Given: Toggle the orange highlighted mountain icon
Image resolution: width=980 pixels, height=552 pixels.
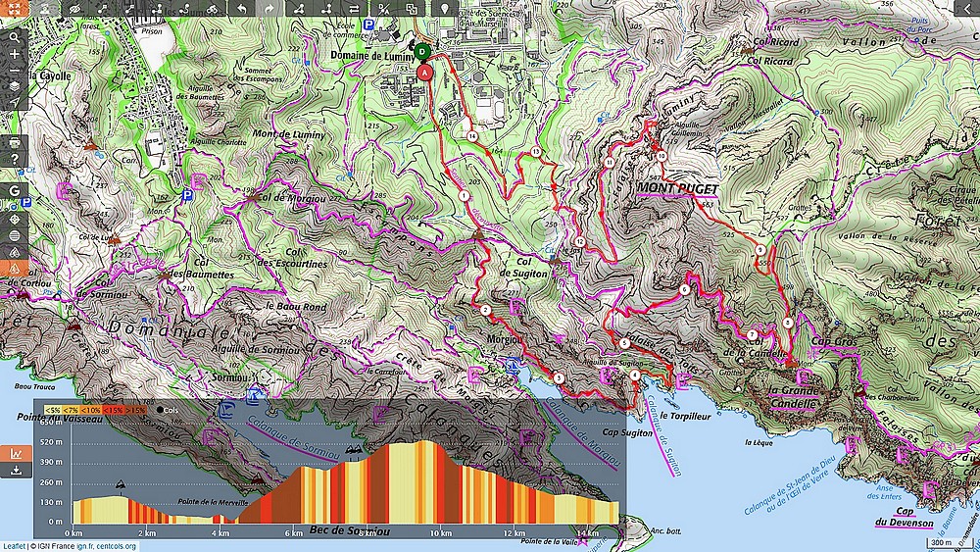Looking at the screenshot, I should pos(14,269).
